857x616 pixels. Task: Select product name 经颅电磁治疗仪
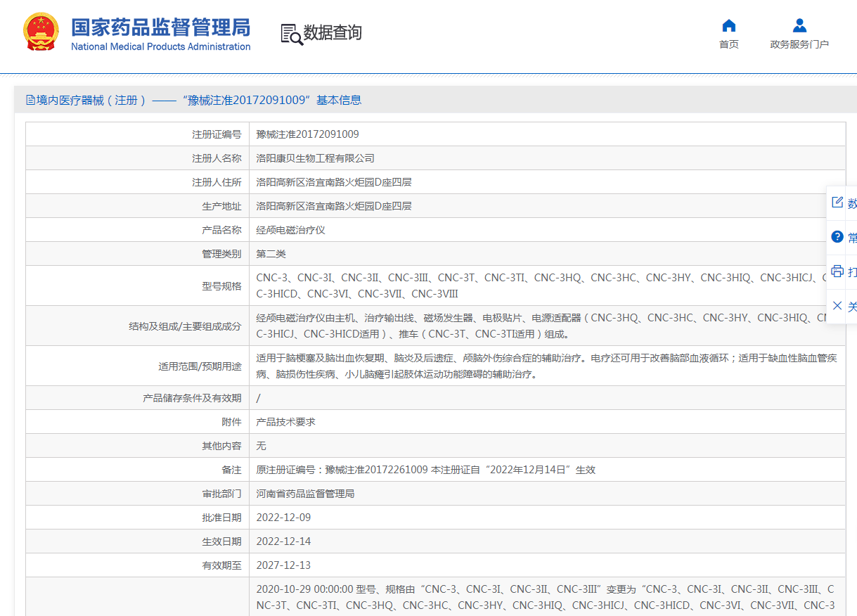point(290,230)
